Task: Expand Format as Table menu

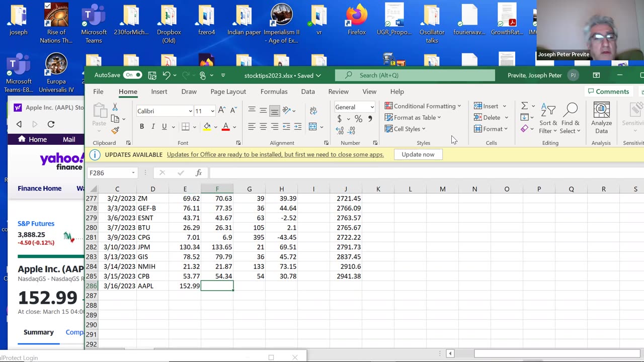Action: tap(413, 118)
